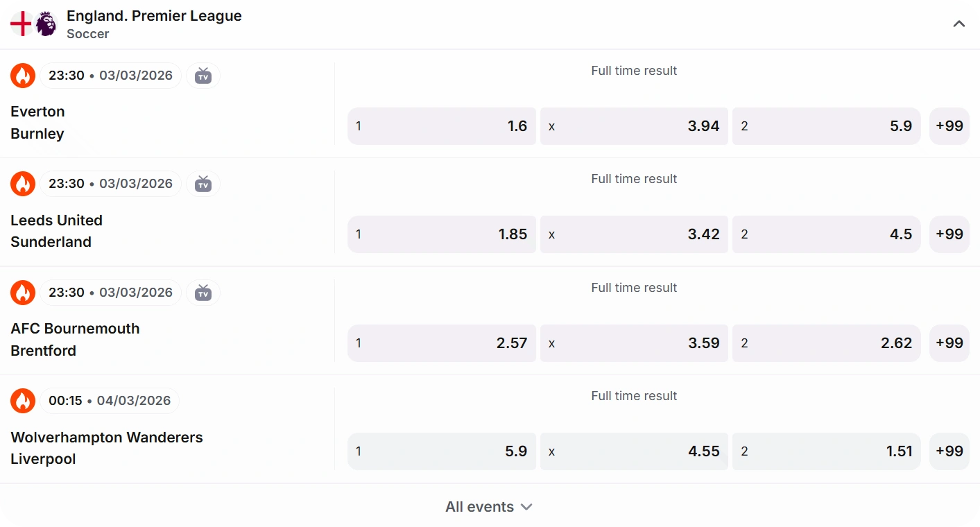This screenshot has height=527, width=980.
Task: Open the Wolverhampton Wanderers vs Liverpool event
Action: coord(107,448)
